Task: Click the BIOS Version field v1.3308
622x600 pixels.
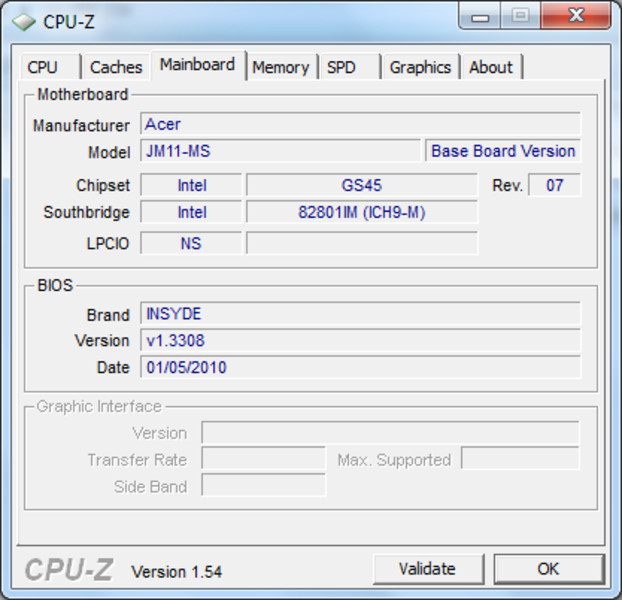Action: click(x=360, y=340)
